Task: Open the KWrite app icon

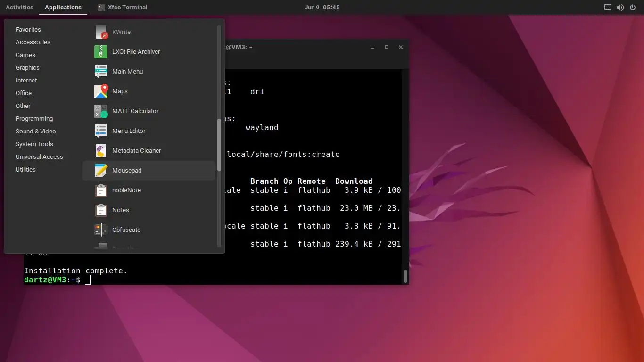Action: pyautogui.click(x=101, y=32)
